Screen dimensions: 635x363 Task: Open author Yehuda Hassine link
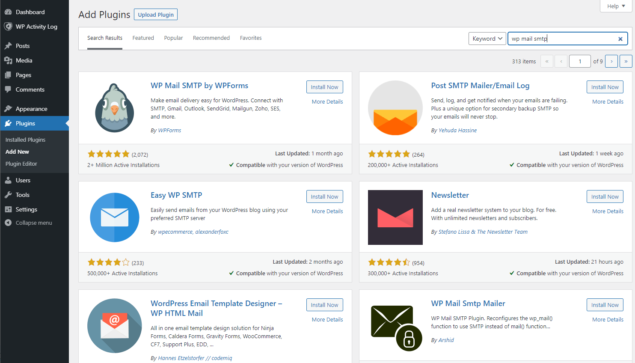click(457, 130)
